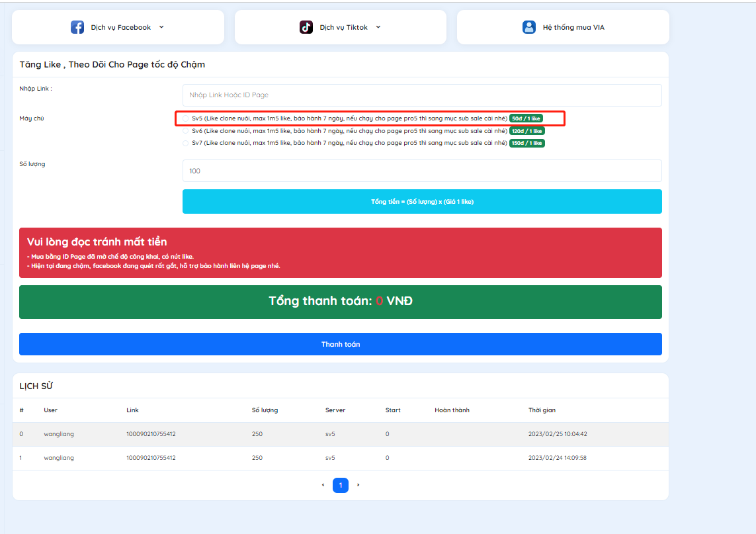Click the Tổng tiền formula bar

[422, 202]
